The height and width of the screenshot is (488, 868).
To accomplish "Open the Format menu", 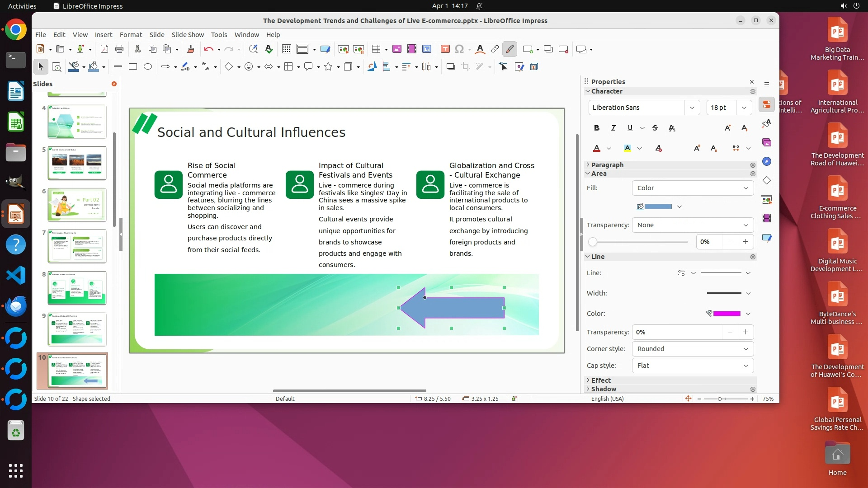I will point(131,35).
